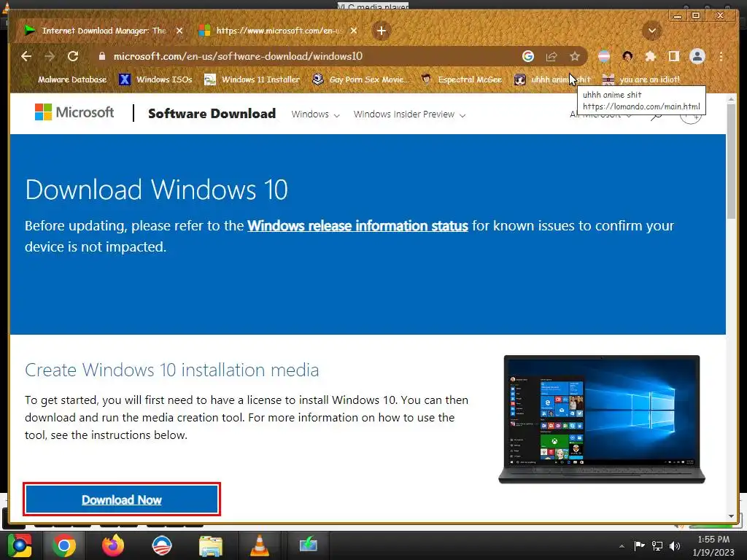
Task: Click the face avatar extension icon
Action: [627, 56]
